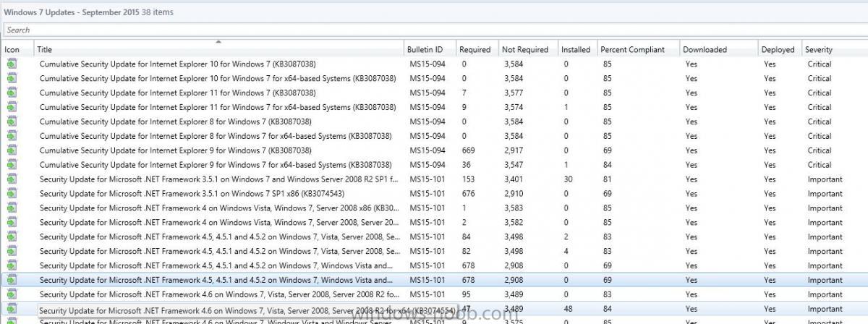Click Required value 669 for Internet Explorer 9
The image size is (868, 324).
coord(467,150)
